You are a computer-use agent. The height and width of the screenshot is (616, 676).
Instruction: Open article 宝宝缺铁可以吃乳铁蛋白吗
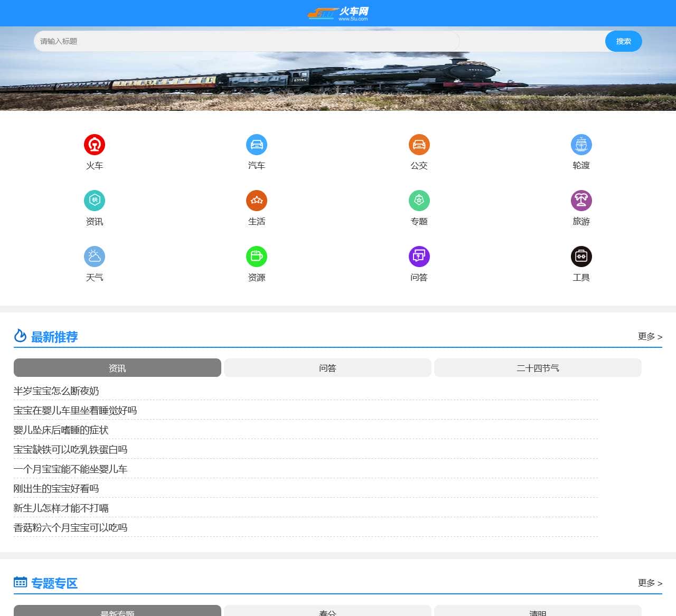click(x=71, y=450)
